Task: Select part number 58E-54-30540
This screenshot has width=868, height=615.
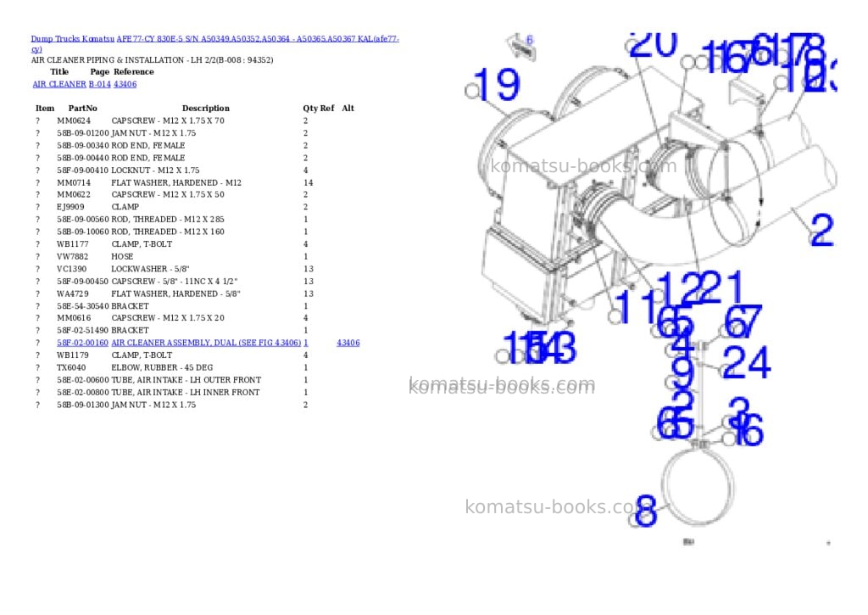Action: coord(82,306)
